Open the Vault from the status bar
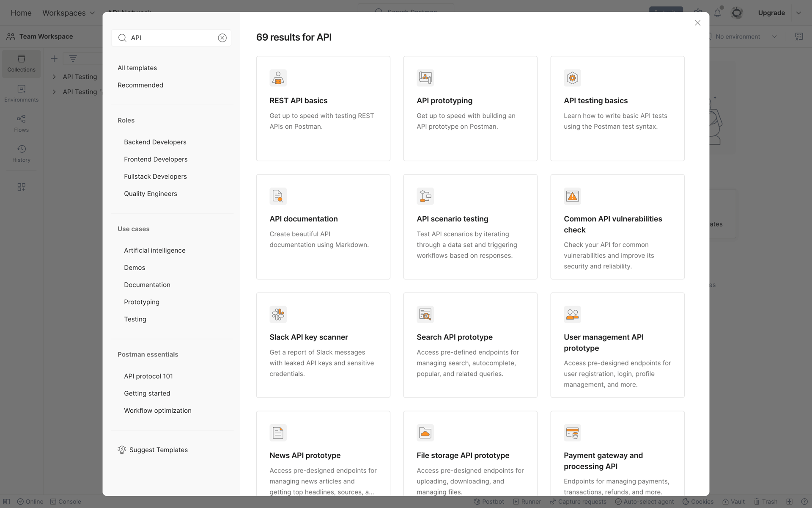Viewport: 812px width, 508px height. coord(734,502)
